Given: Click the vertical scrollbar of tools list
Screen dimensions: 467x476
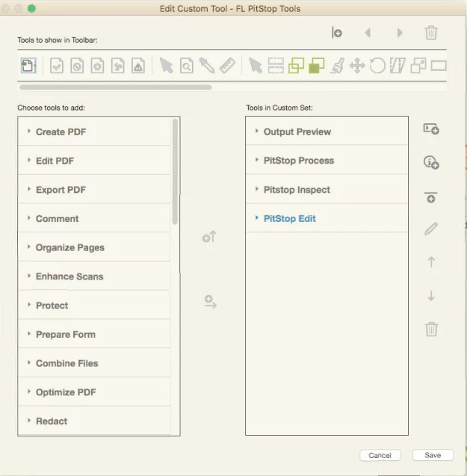Looking at the screenshot, I should click(x=175, y=172).
